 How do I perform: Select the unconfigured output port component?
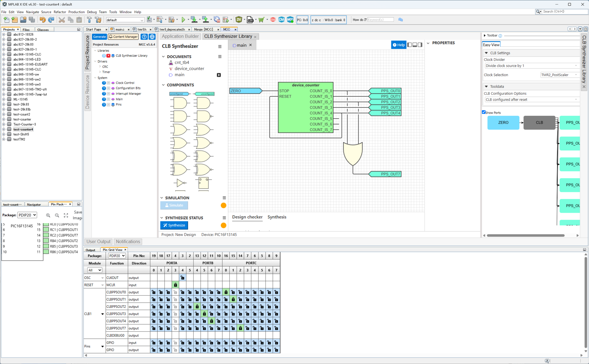click(x=204, y=94)
